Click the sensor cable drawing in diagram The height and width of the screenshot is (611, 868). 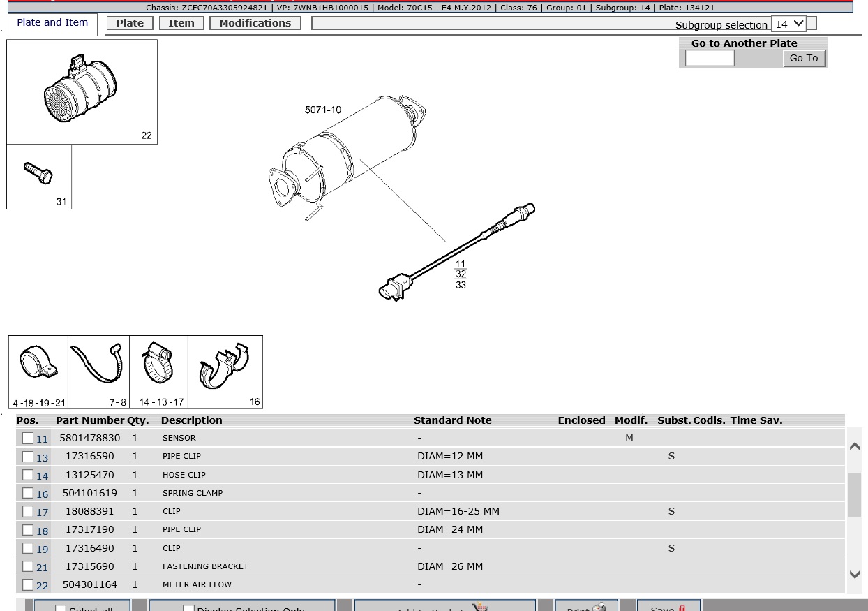tap(457, 251)
